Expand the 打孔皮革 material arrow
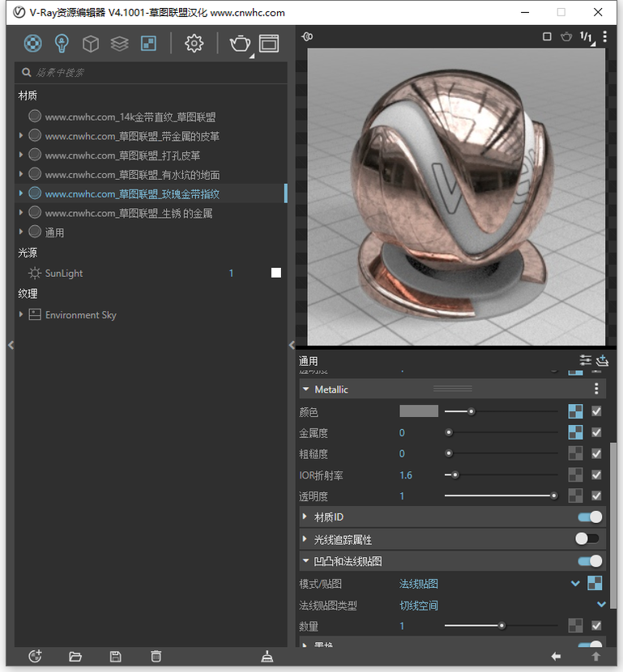 (x=20, y=155)
